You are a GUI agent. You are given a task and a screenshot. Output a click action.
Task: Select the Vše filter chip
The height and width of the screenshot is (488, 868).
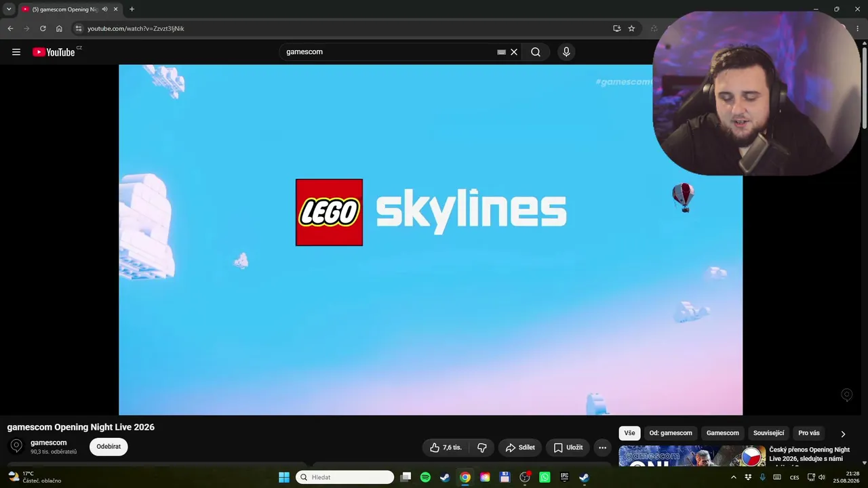click(629, 433)
